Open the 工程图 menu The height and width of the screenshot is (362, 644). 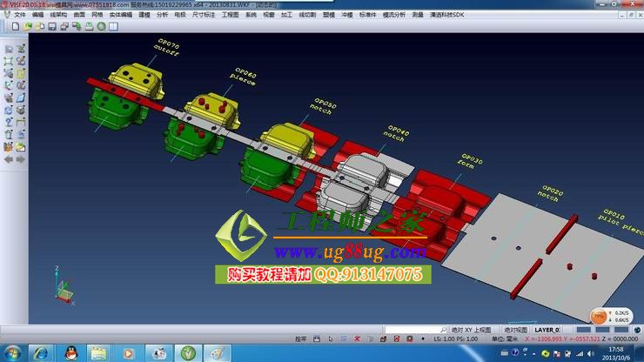tap(231, 15)
